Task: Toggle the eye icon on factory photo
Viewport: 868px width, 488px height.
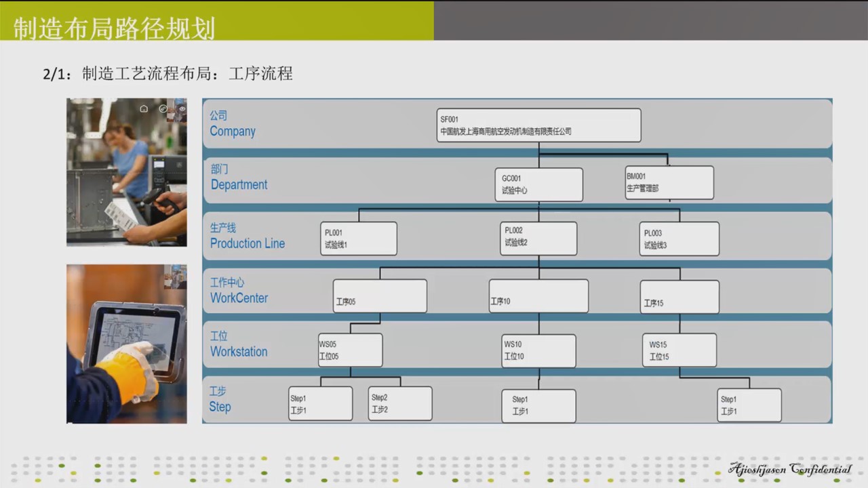Action: (182, 108)
